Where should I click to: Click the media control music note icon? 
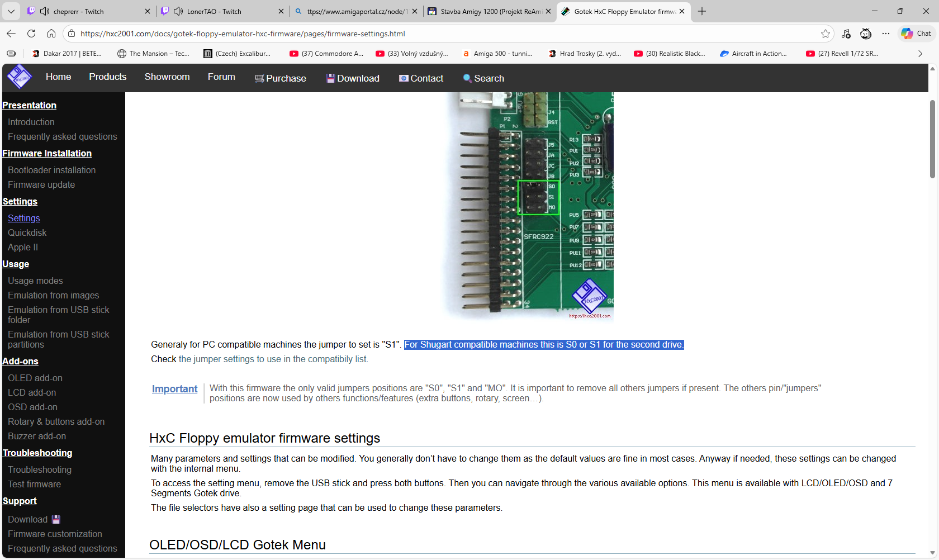pyautogui.click(x=846, y=34)
